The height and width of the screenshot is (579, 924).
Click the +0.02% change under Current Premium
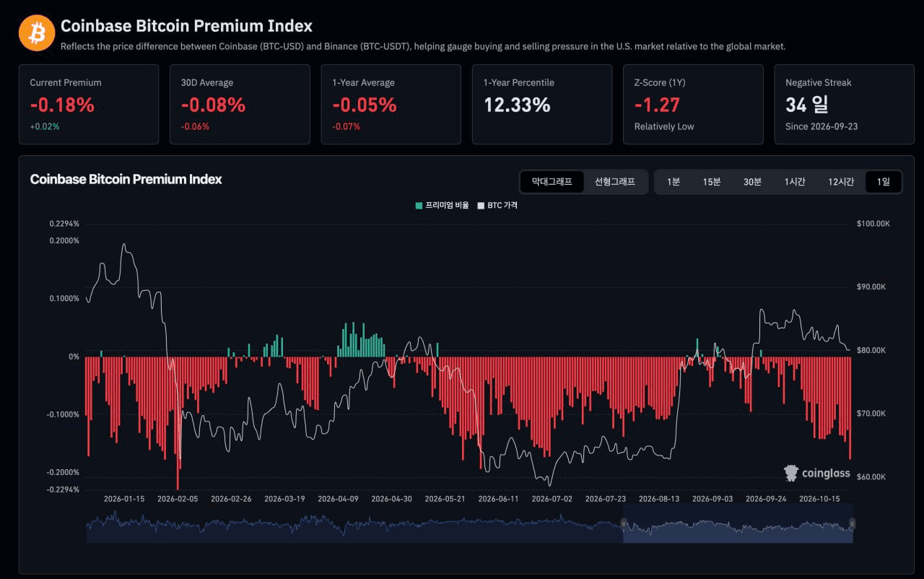click(x=45, y=126)
